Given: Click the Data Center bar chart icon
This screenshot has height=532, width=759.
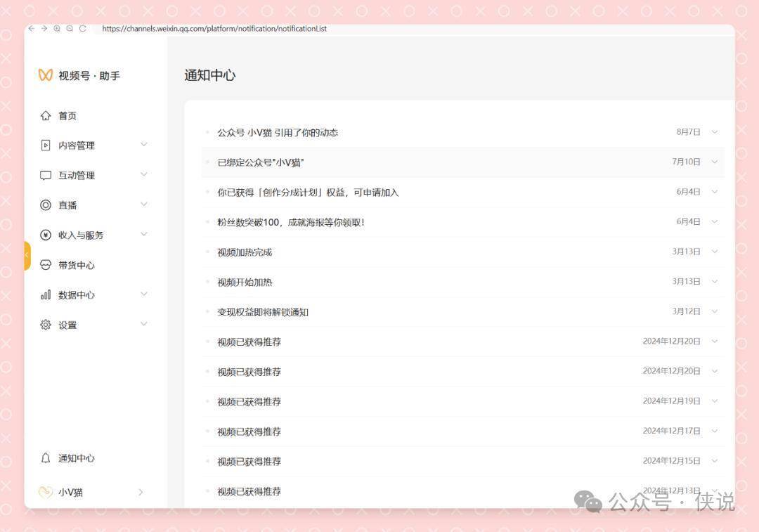Looking at the screenshot, I should pyautogui.click(x=46, y=295).
